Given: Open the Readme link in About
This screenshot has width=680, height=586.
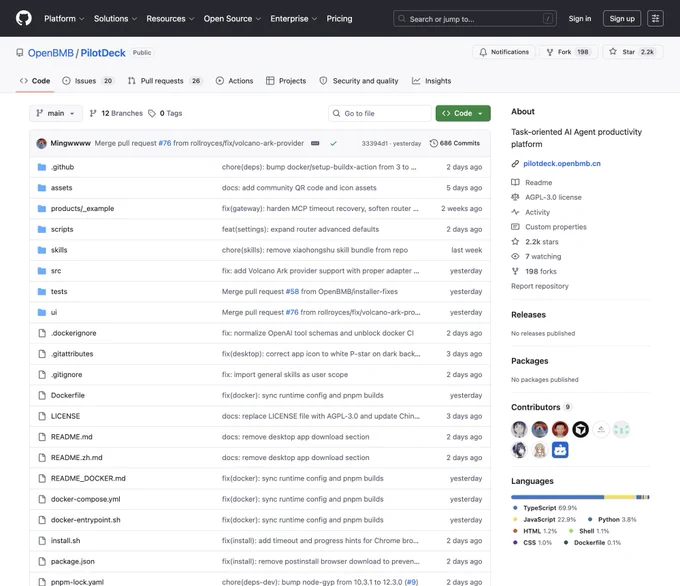Looking at the screenshot, I should pyautogui.click(x=538, y=183).
